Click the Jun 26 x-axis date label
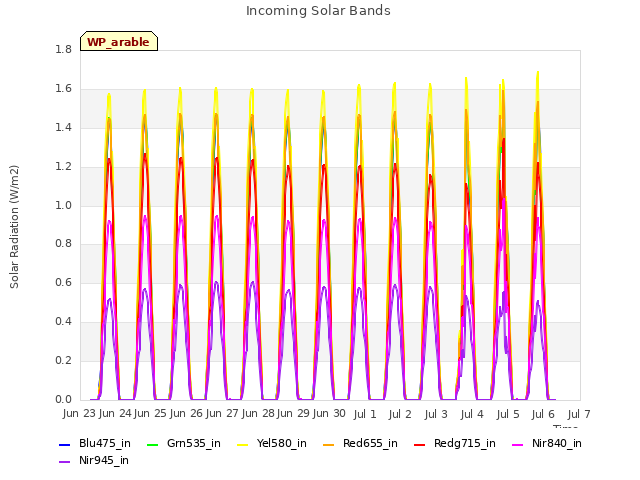Image resolution: width=640 pixels, height=480 pixels. [186, 413]
